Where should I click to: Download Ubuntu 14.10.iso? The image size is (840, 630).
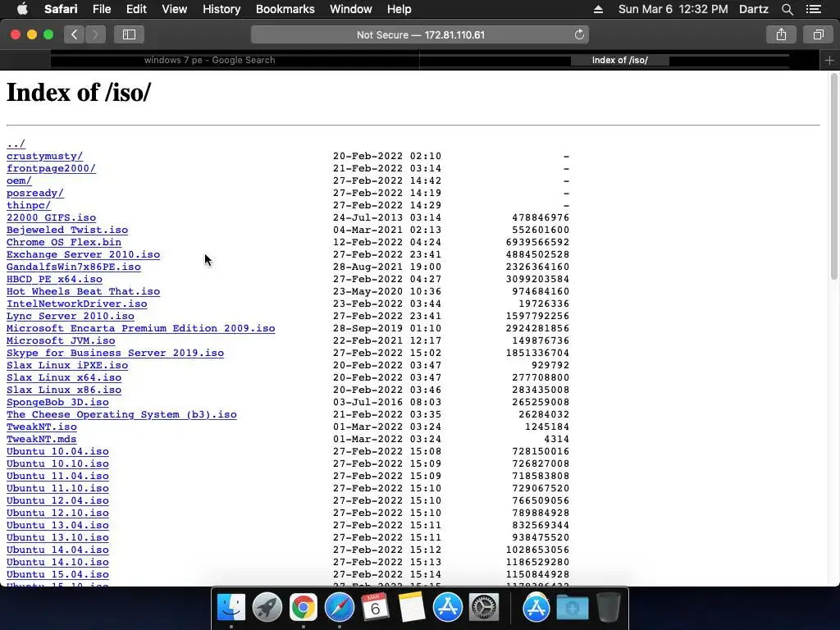click(57, 563)
